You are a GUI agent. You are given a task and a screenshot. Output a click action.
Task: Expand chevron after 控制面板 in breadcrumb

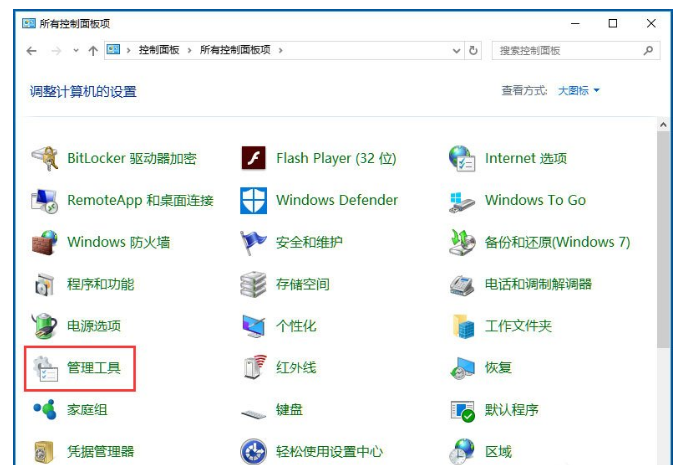(x=189, y=50)
